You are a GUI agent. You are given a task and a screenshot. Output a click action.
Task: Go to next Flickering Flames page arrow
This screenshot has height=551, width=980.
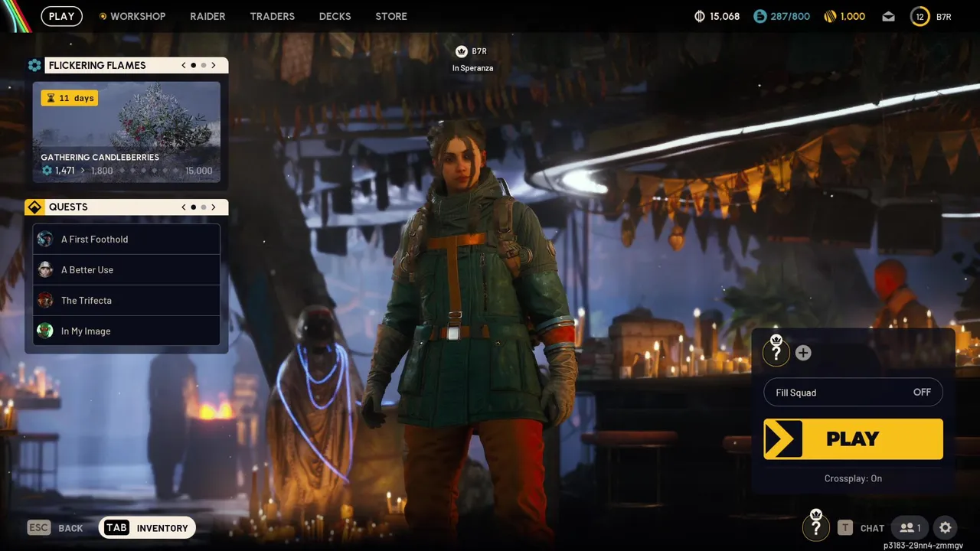pyautogui.click(x=214, y=65)
